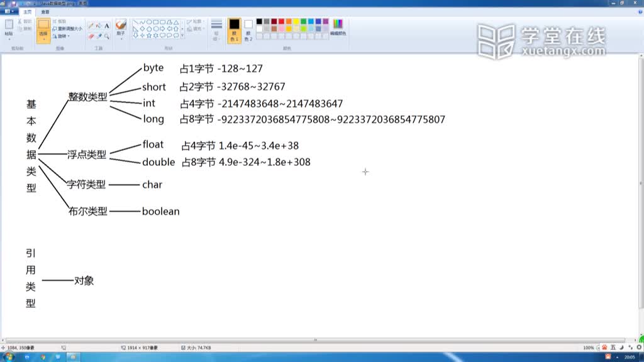
Task: Choose the Right triangle shape
Action: click(x=136, y=29)
